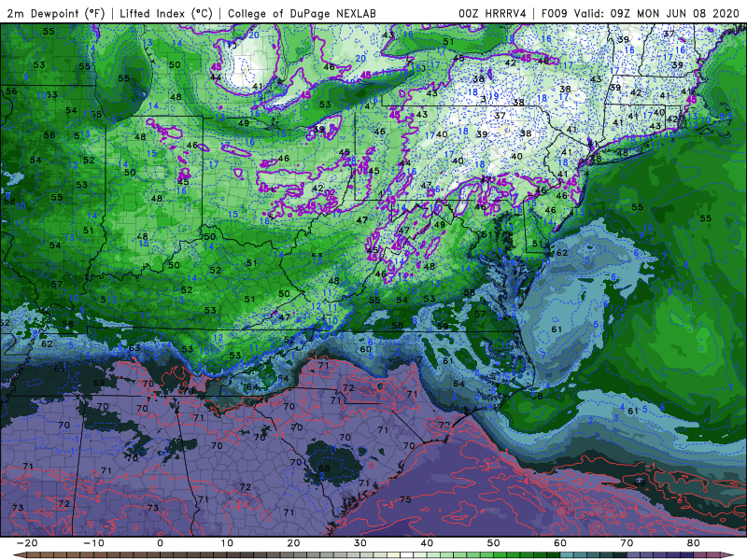Screen dimensions: 747x560
Task: Click the 50 label on the color scale
Action: click(x=494, y=543)
